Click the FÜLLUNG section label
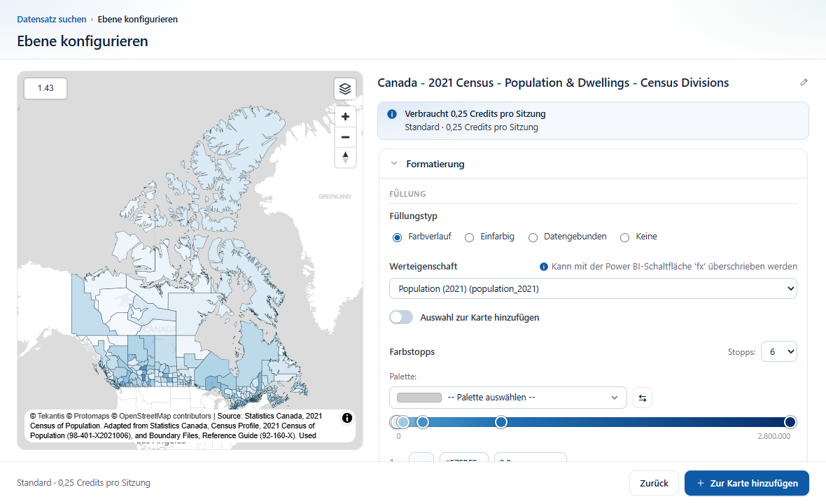Image resolution: width=826 pixels, height=504 pixels. pos(407,194)
